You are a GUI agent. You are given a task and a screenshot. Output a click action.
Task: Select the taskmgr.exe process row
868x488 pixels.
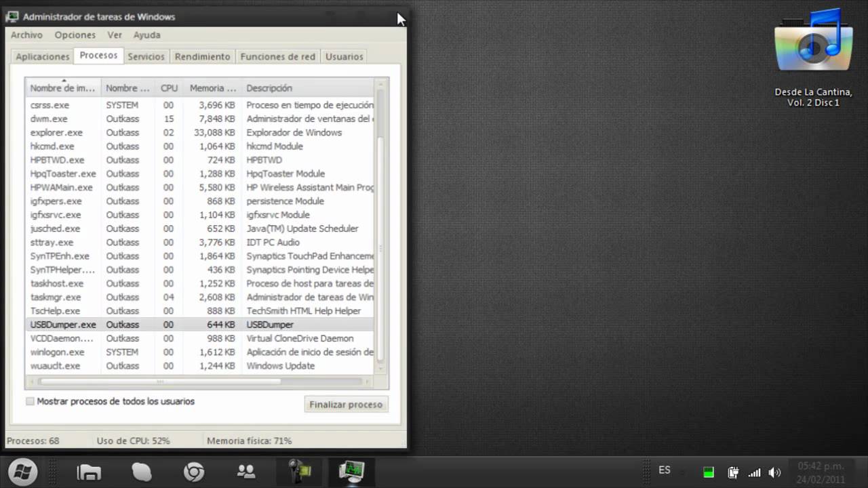200,297
